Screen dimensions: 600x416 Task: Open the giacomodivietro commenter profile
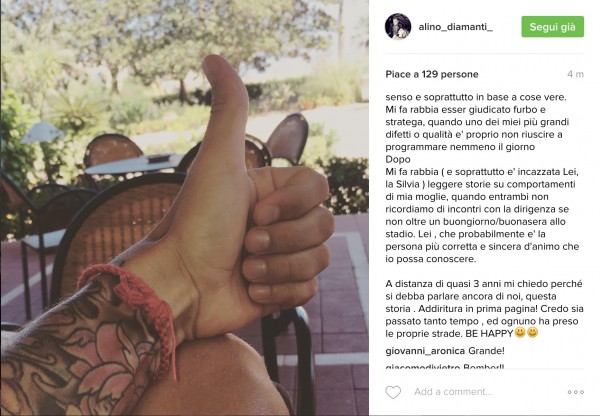(x=423, y=367)
